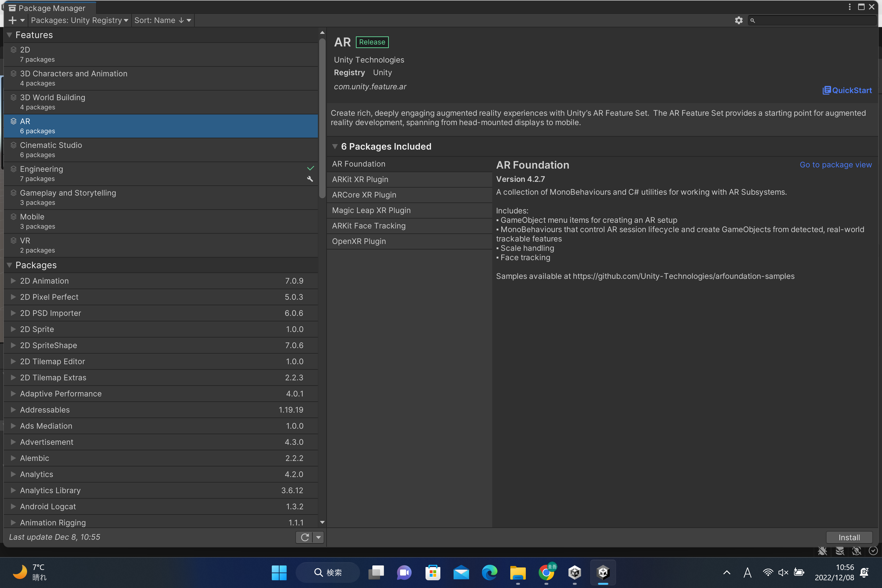Expand the 2D Animation package entry

pos(13,281)
